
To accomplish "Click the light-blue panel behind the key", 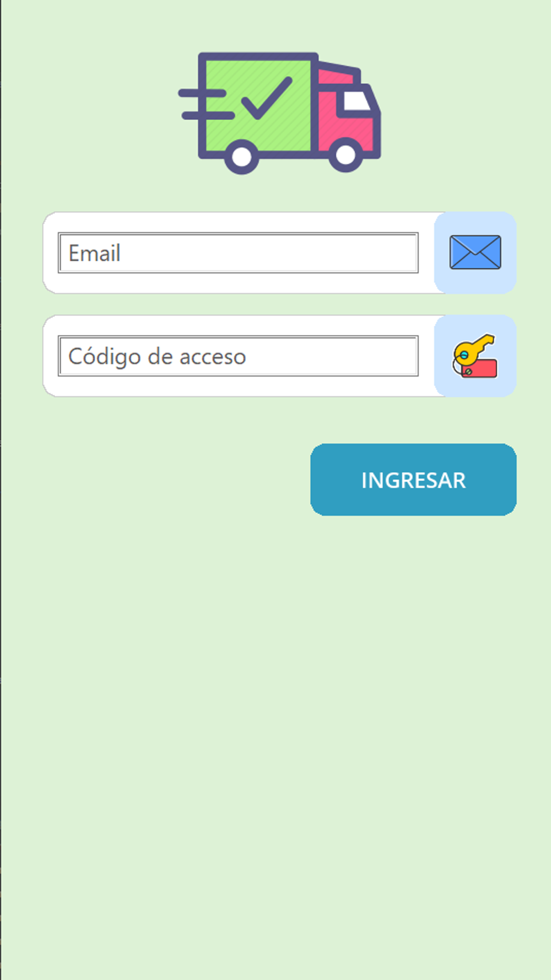I will [x=475, y=356].
